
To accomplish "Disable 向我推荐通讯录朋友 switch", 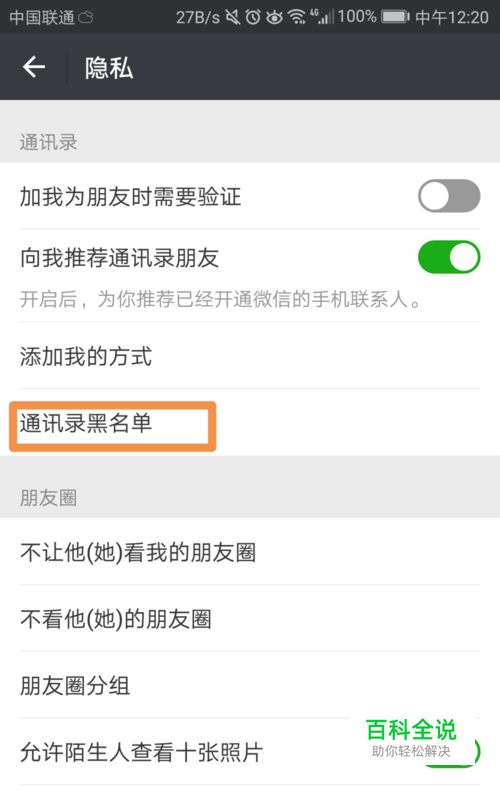I will tap(449, 257).
